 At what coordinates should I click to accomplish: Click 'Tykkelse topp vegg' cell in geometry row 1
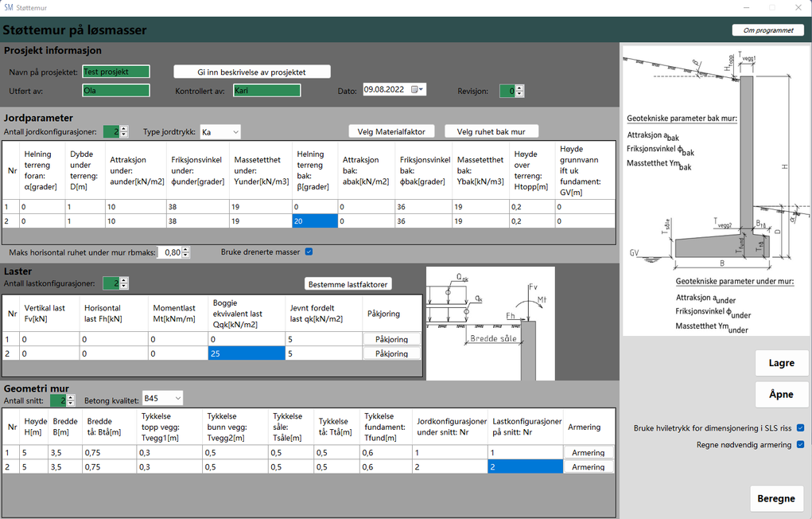point(170,453)
